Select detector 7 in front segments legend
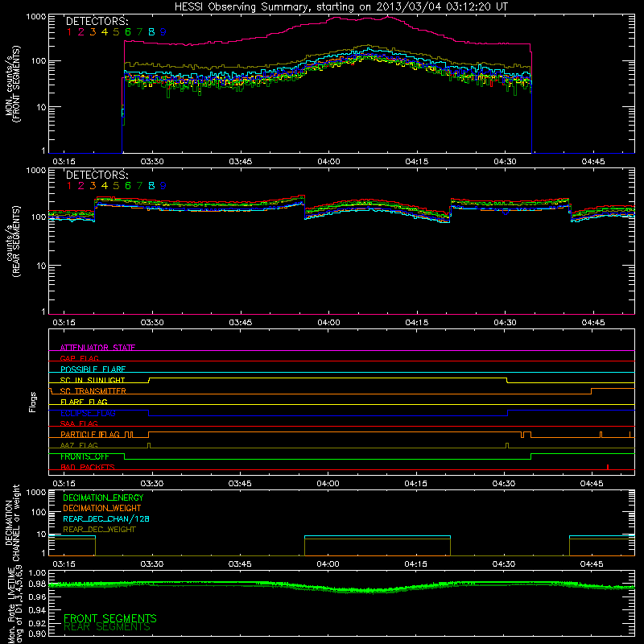The image size is (644, 644). 139,32
